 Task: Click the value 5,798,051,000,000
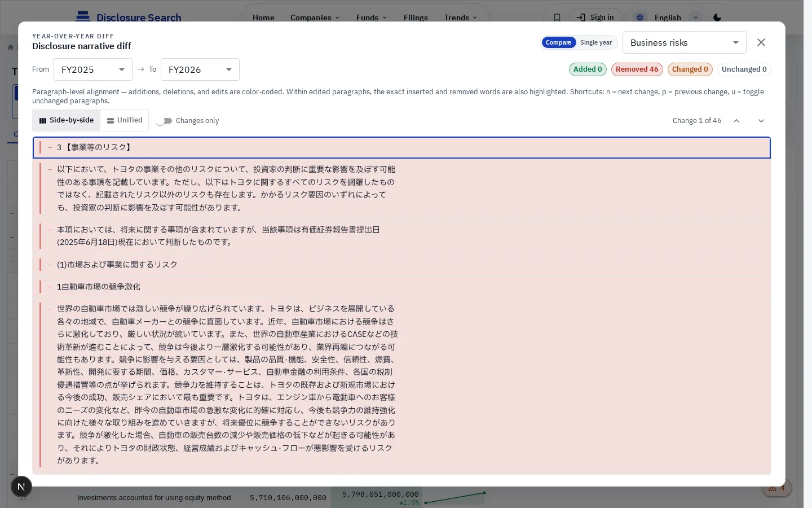380,494
